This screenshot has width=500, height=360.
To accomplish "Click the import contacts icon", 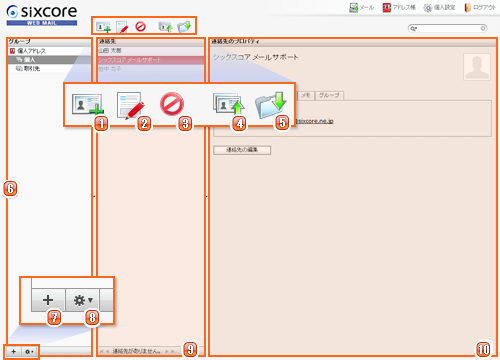I will (165, 27).
